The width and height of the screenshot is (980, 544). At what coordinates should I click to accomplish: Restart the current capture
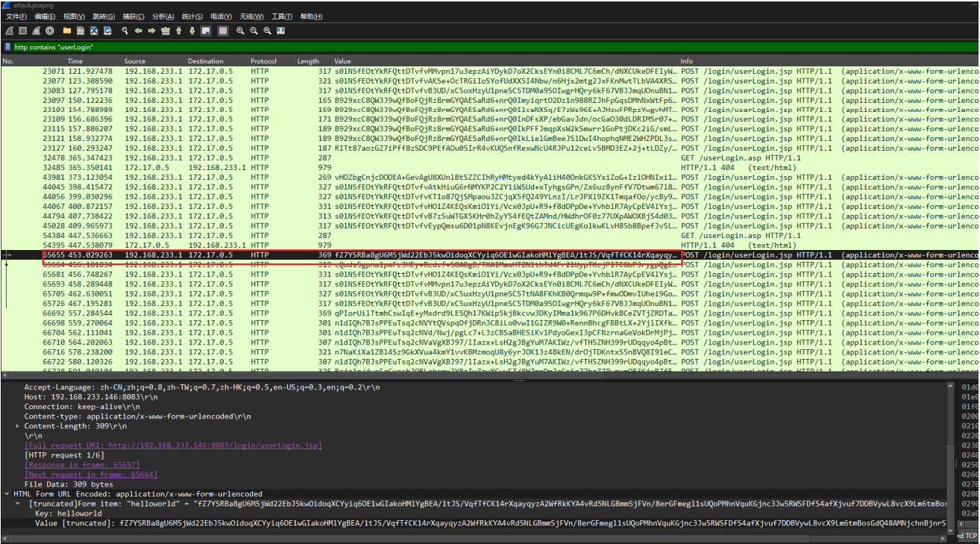coord(36,31)
